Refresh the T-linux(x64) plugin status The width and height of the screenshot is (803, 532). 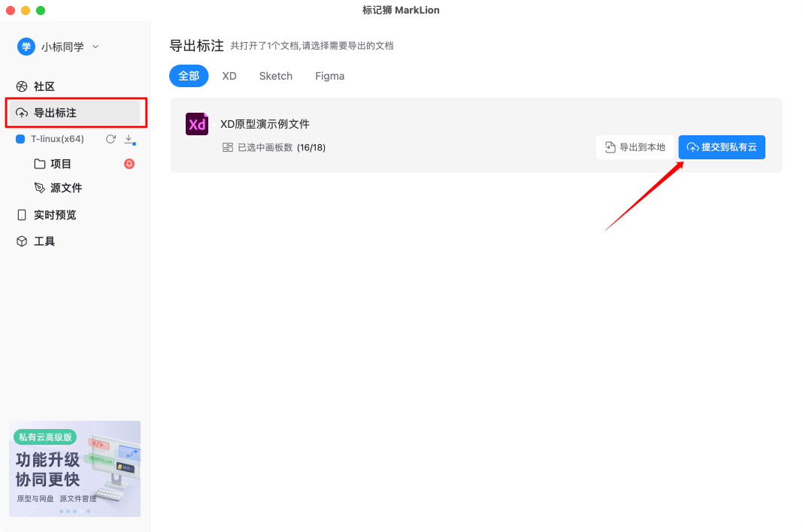point(112,138)
